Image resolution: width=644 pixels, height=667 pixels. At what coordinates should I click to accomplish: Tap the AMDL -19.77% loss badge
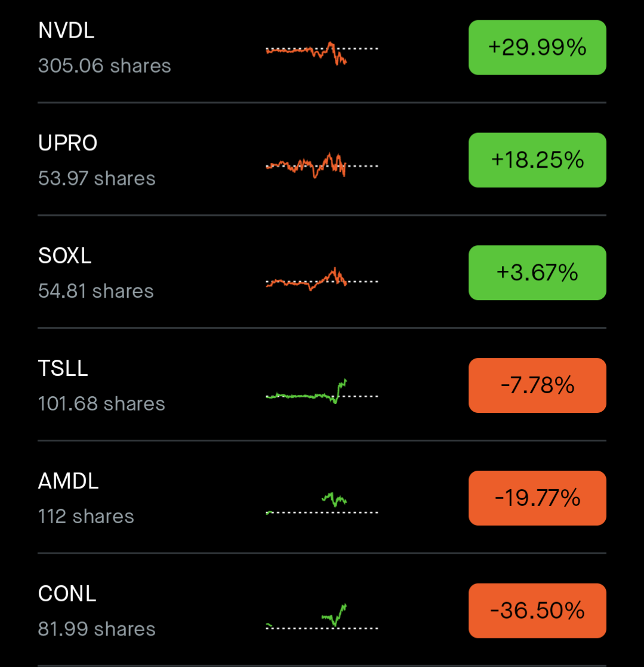tap(537, 498)
